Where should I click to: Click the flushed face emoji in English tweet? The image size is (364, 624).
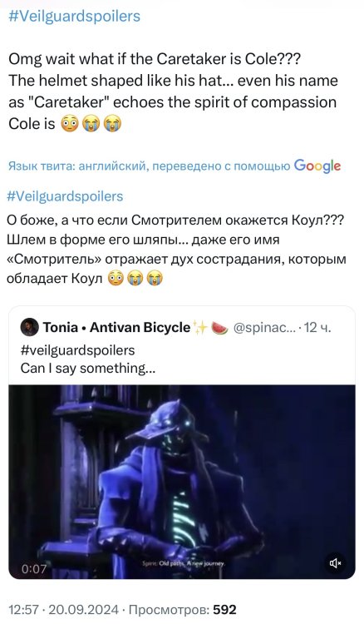coord(69,124)
